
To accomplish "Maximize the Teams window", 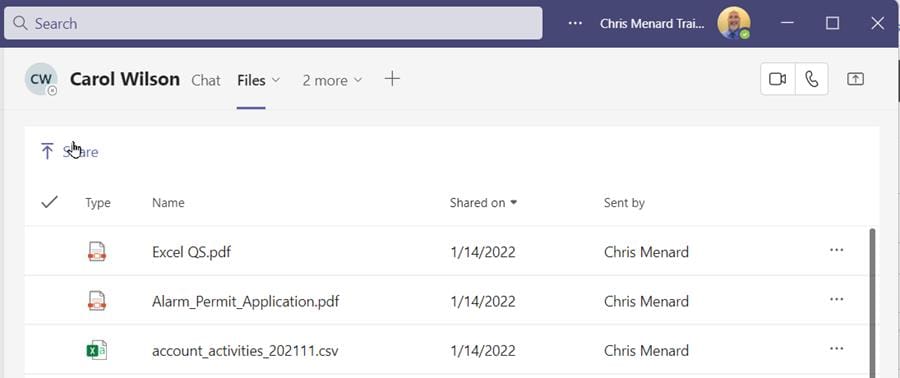I will [832, 23].
